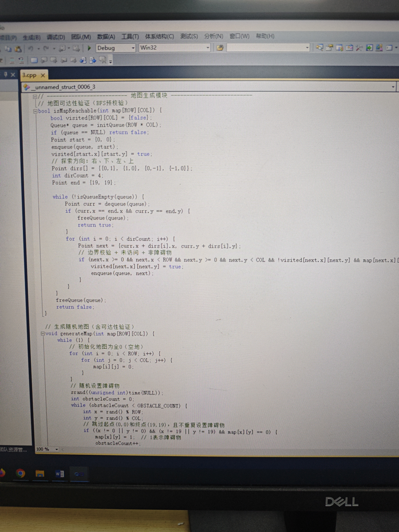This screenshot has height=532, width=399.
Task: Open Chrome from the taskbar
Action: point(20,473)
